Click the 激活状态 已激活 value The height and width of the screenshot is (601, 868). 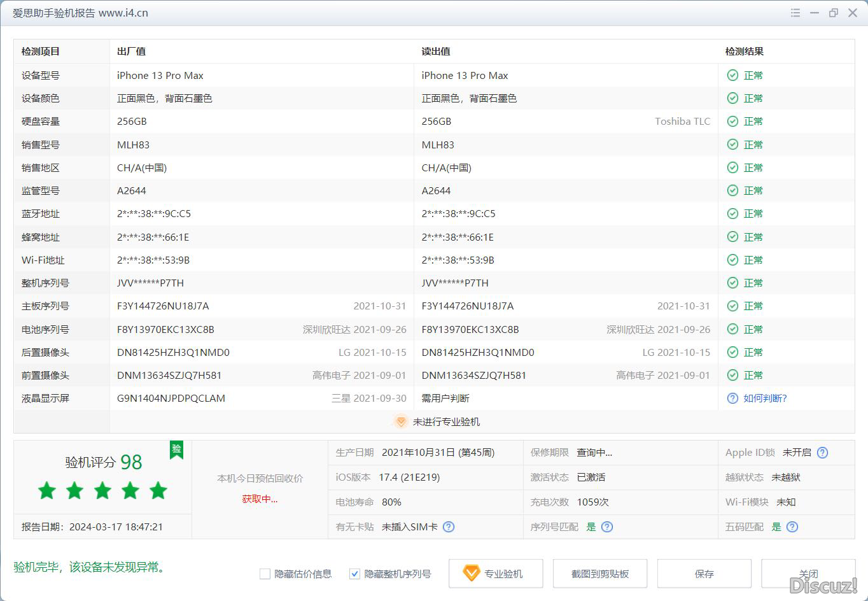click(591, 477)
